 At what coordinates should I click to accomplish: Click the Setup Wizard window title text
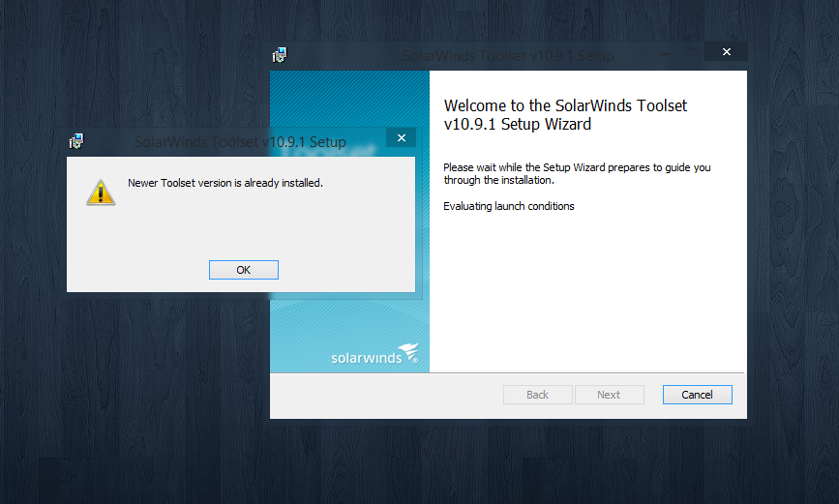[x=508, y=56]
